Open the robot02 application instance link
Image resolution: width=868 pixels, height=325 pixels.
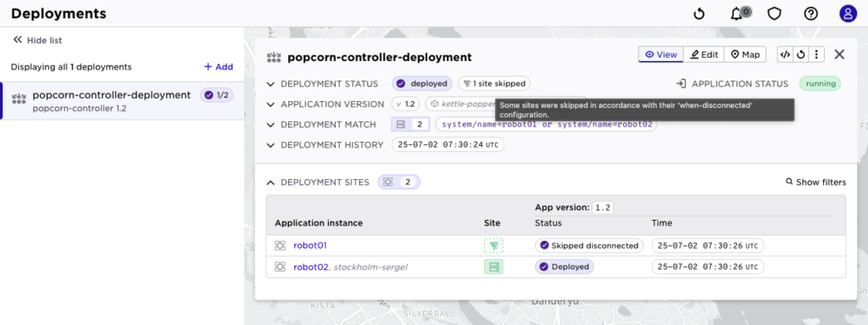[310, 266]
